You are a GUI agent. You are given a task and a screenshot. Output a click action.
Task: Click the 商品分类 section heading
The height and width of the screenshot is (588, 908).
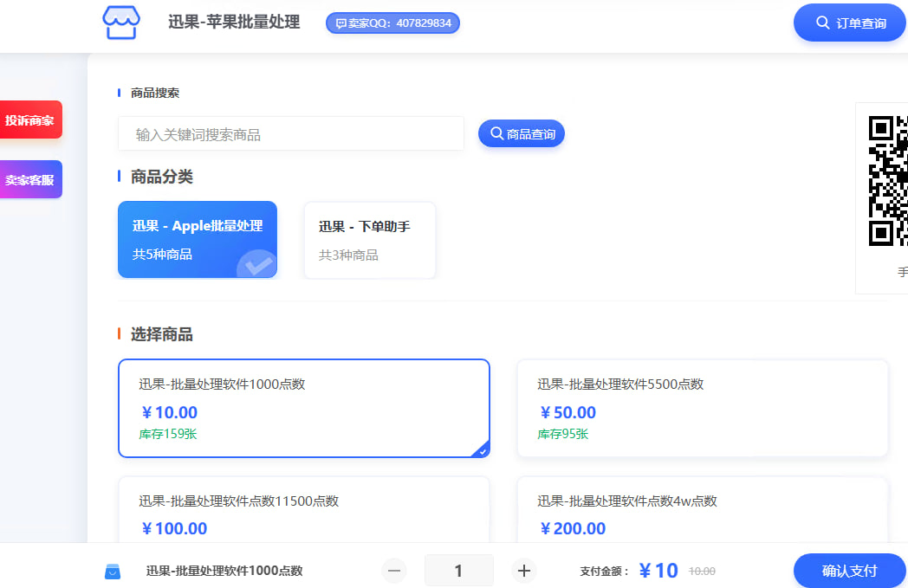tap(161, 177)
